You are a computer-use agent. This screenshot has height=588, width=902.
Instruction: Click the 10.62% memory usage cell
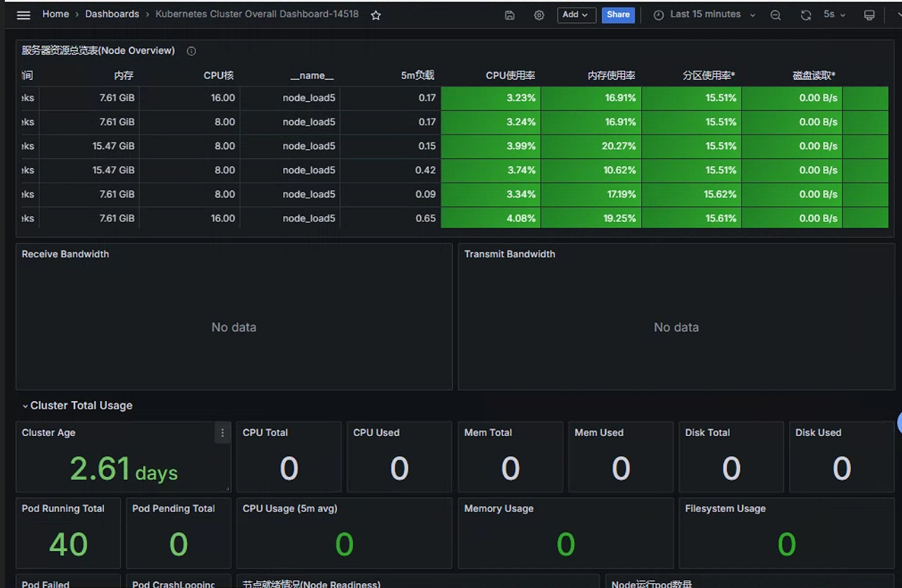point(592,170)
